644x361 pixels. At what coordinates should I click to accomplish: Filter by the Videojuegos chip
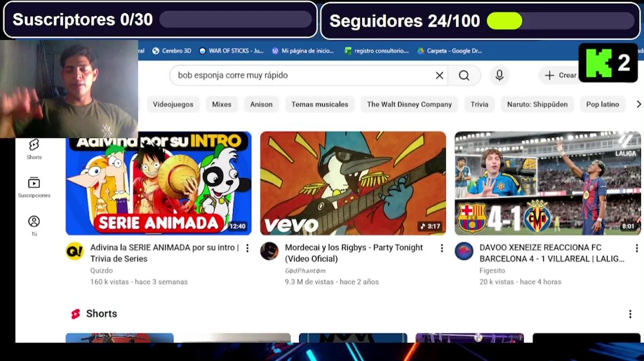point(173,104)
